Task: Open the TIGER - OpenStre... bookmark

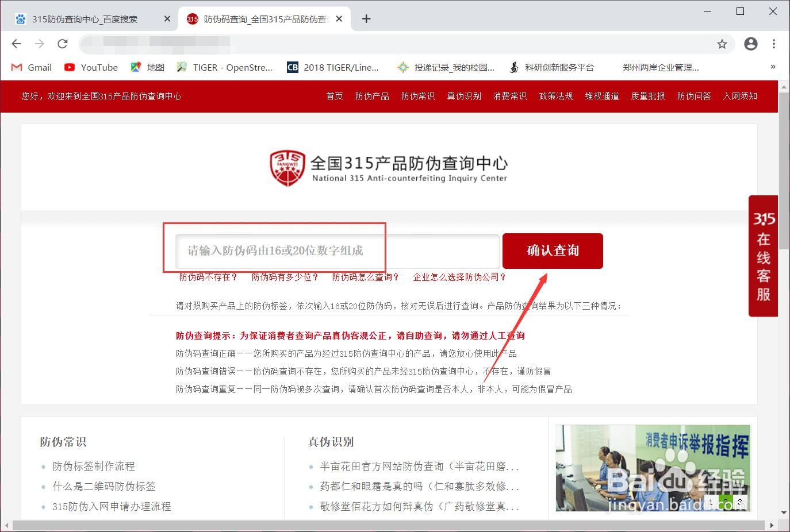Action: [224, 67]
